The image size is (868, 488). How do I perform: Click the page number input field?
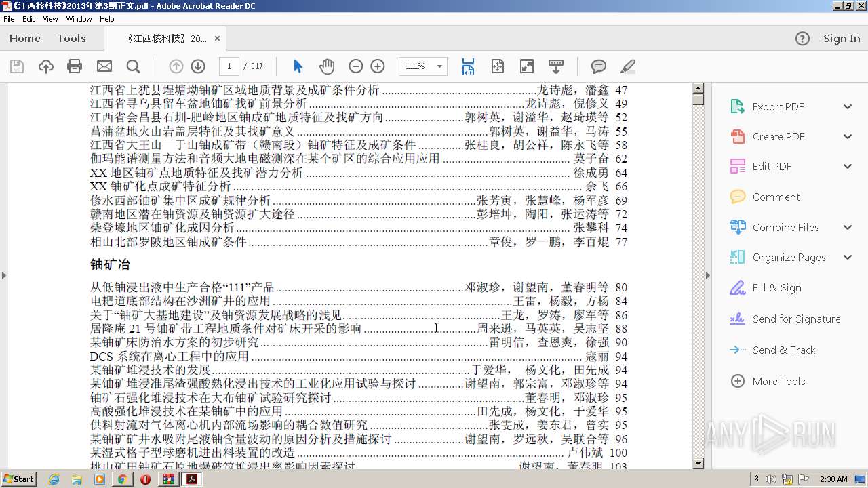click(x=229, y=66)
